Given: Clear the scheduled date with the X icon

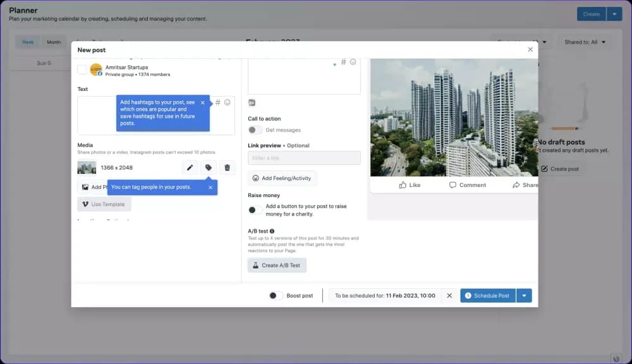Looking at the screenshot, I should pos(449,295).
